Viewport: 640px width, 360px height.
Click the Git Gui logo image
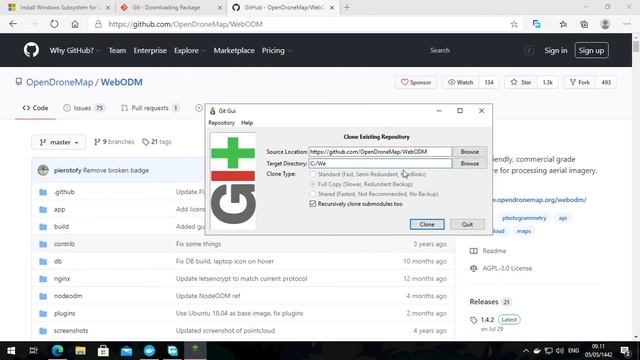[x=233, y=181]
